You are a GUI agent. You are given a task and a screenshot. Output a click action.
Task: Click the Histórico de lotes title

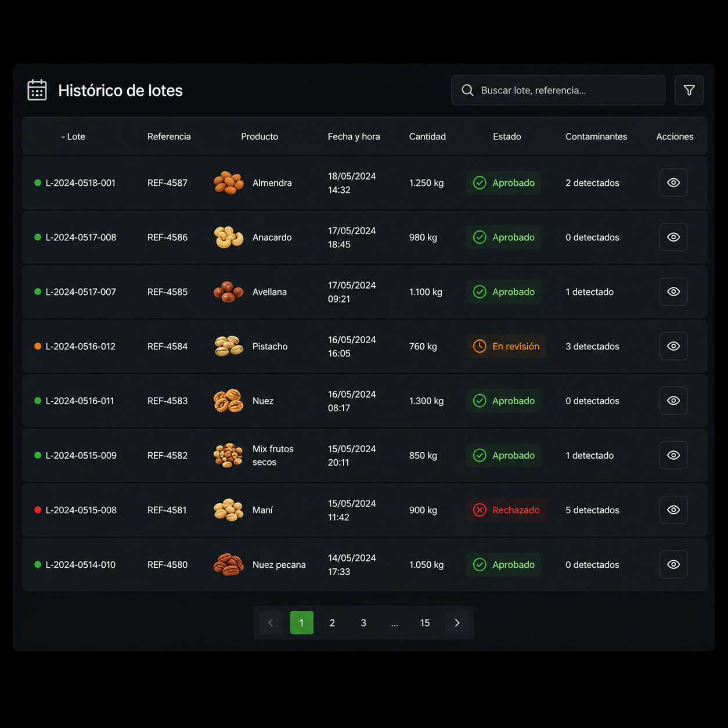(120, 91)
